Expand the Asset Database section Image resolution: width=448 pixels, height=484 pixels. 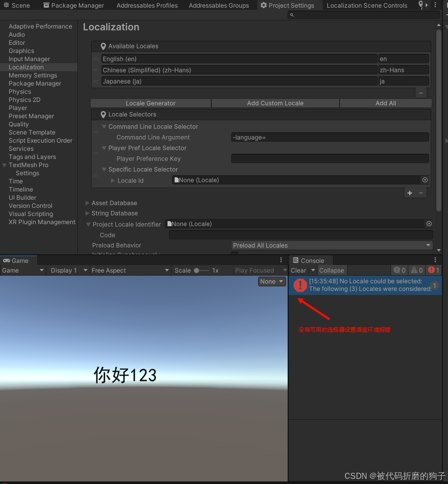click(x=88, y=203)
